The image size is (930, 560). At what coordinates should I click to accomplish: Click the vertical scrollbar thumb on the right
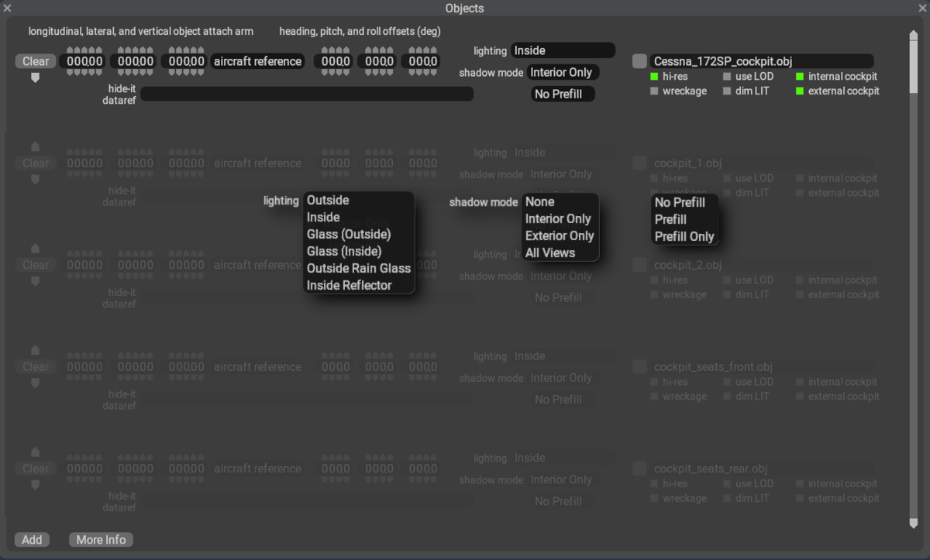[x=913, y=66]
